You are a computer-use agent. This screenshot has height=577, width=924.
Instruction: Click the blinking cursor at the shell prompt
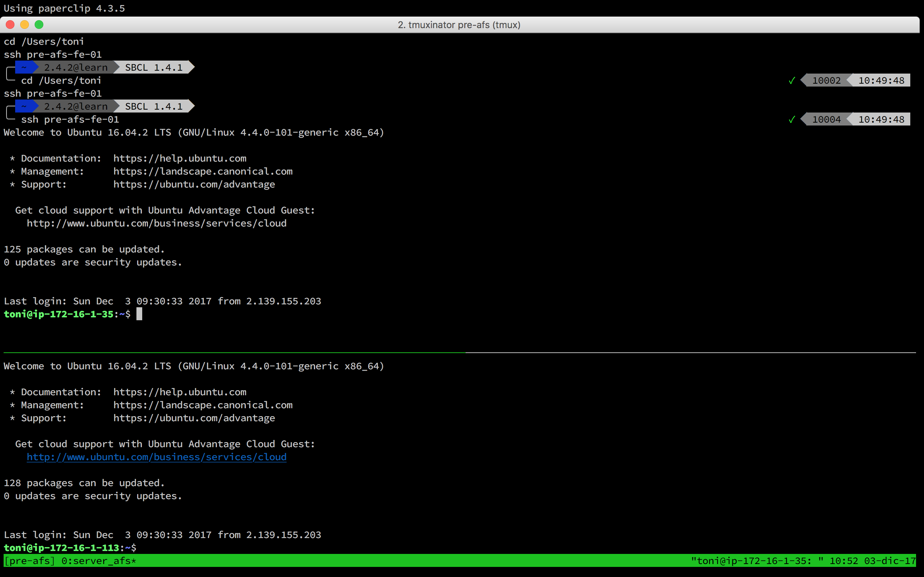point(140,314)
